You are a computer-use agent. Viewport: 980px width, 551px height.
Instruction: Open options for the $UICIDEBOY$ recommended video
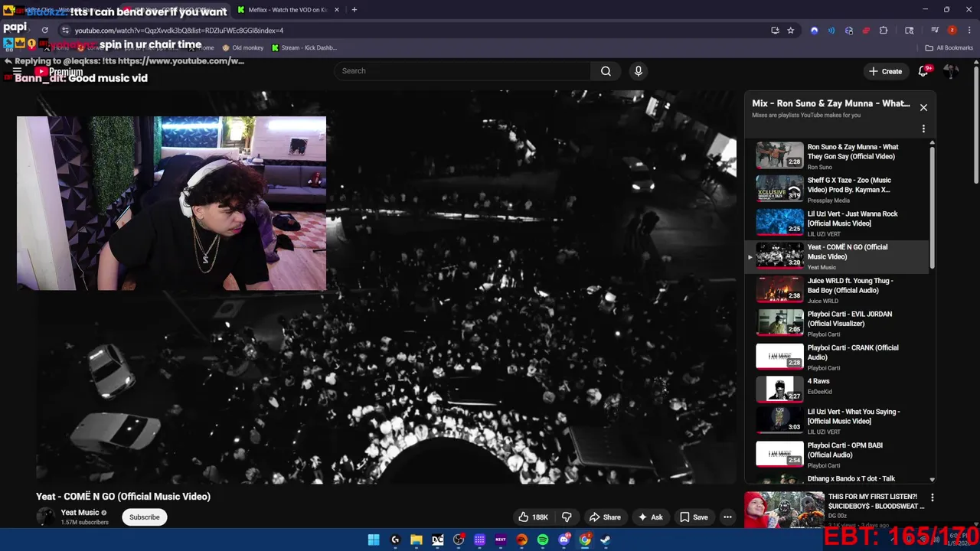(932, 497)
